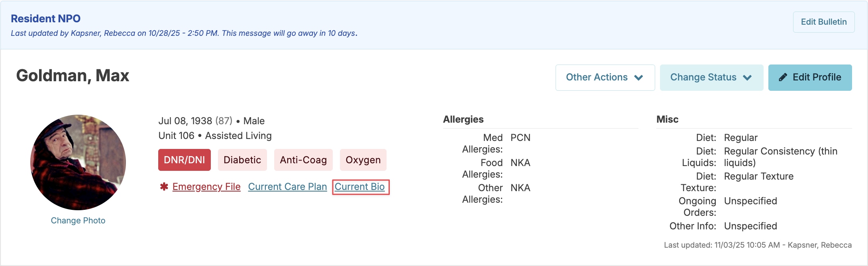
Task: Click the Resident NPO bulletin title
Action: pos(46,19)
